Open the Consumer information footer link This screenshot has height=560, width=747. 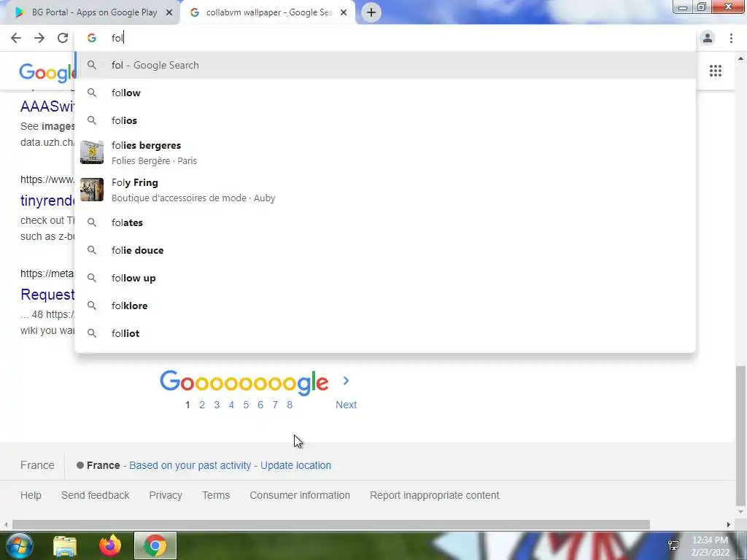[x=300, y=495]
